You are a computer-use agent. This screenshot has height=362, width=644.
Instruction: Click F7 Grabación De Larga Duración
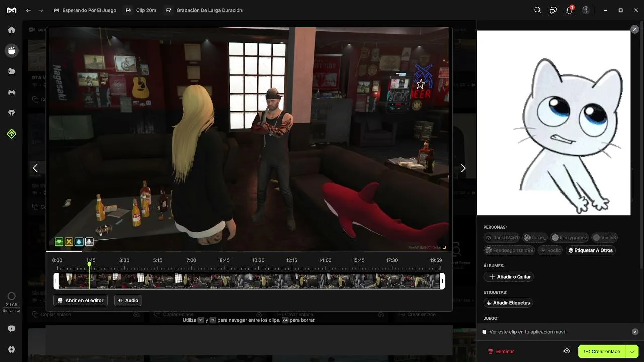[x=204, y=10]
